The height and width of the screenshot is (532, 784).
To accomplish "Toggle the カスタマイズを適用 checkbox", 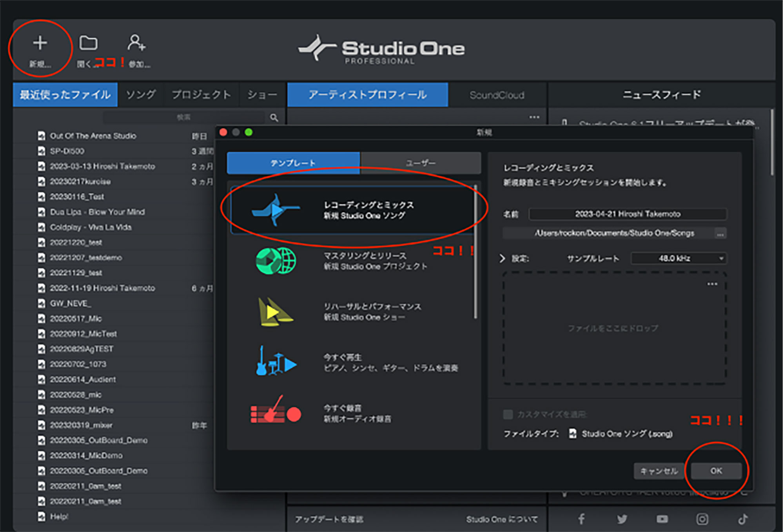I will 508,414.
